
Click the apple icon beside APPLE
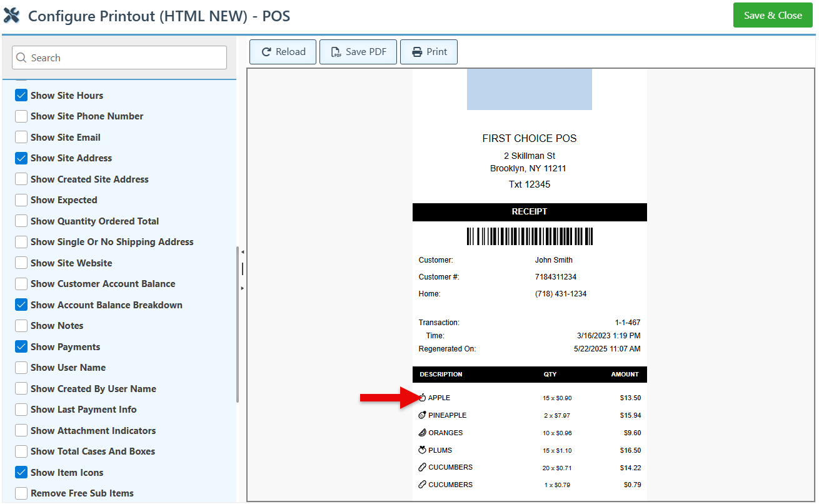point(422,398)
